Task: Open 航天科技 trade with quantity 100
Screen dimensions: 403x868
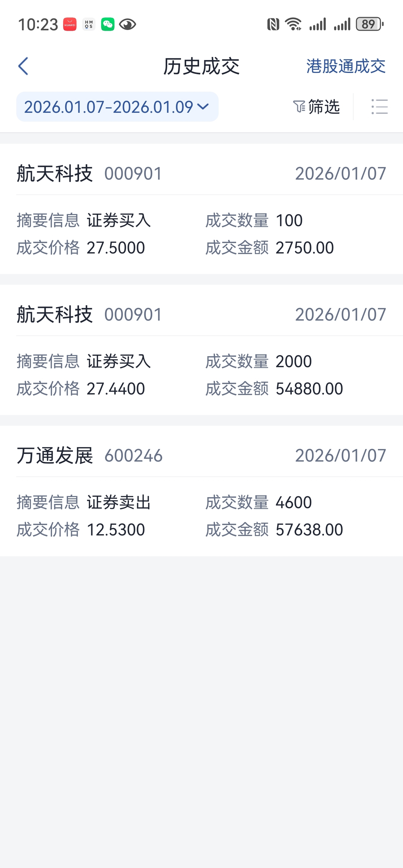Action: (201, 209)
